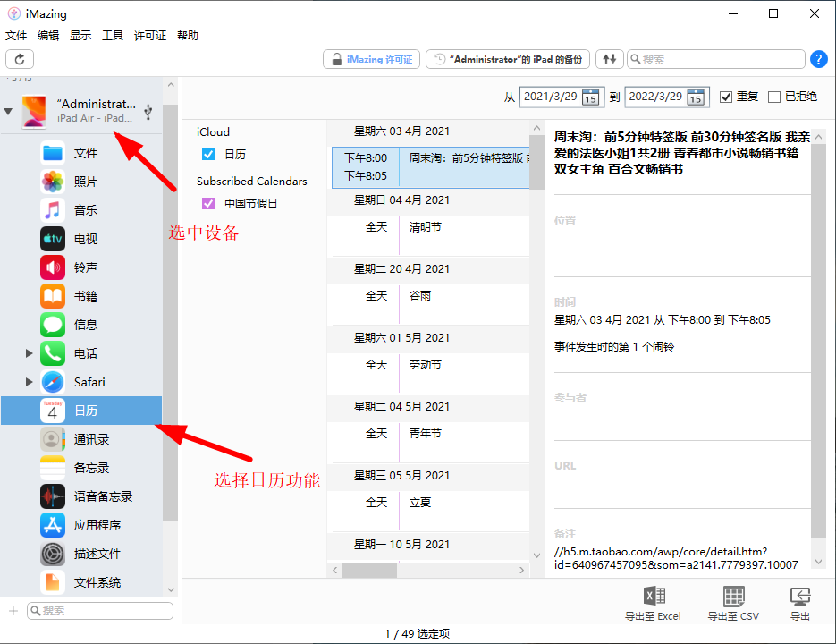Select the 周末淘 event at 下午8:00

pyautogui.click(x=431, y=167)
